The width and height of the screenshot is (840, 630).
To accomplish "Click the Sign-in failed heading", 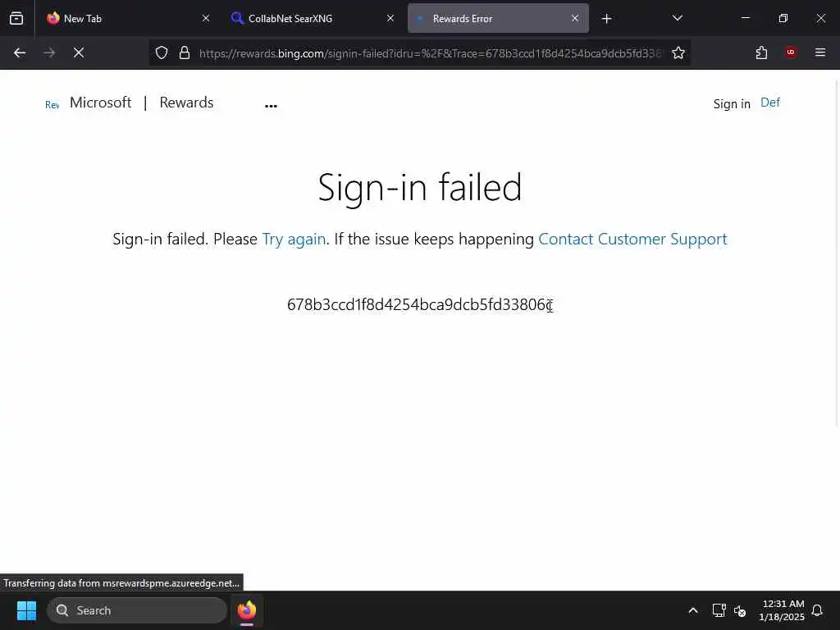I will [420, 187].
